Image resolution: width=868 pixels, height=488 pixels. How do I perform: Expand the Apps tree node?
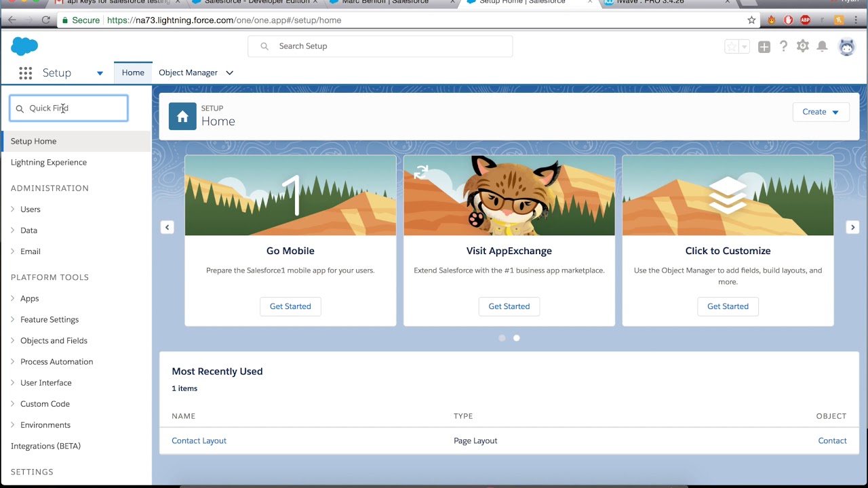(13, 298)
